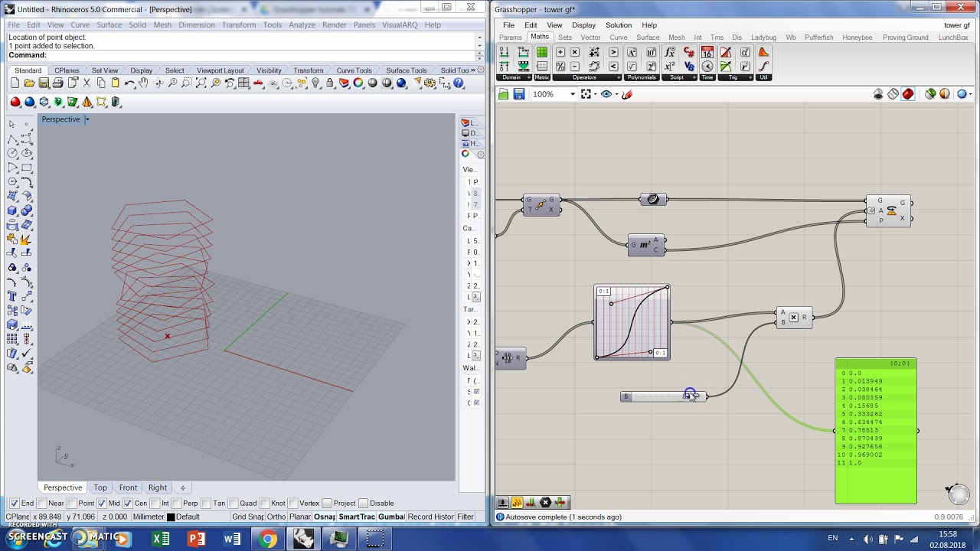The image size is (980, 551).
Task: Toggle the Quad osnap checkbox
Action: (x=233, y=504)
